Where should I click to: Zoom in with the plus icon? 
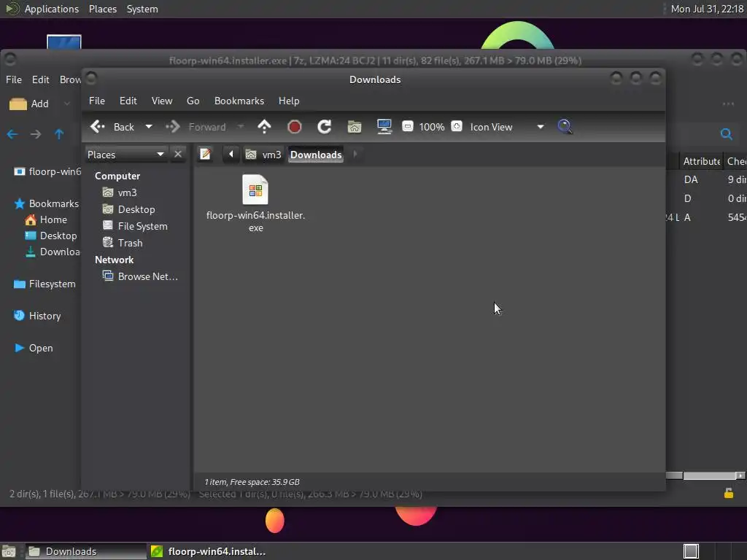click(x=457, y=126)
